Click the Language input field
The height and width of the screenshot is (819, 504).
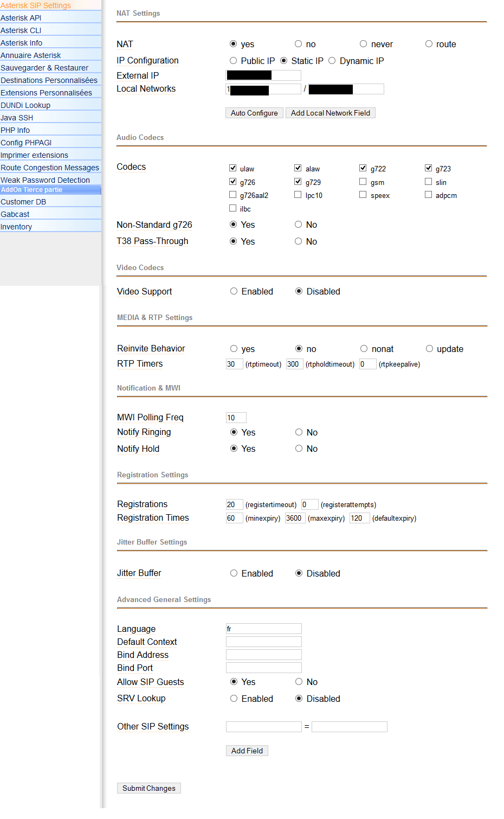(264, 629)
